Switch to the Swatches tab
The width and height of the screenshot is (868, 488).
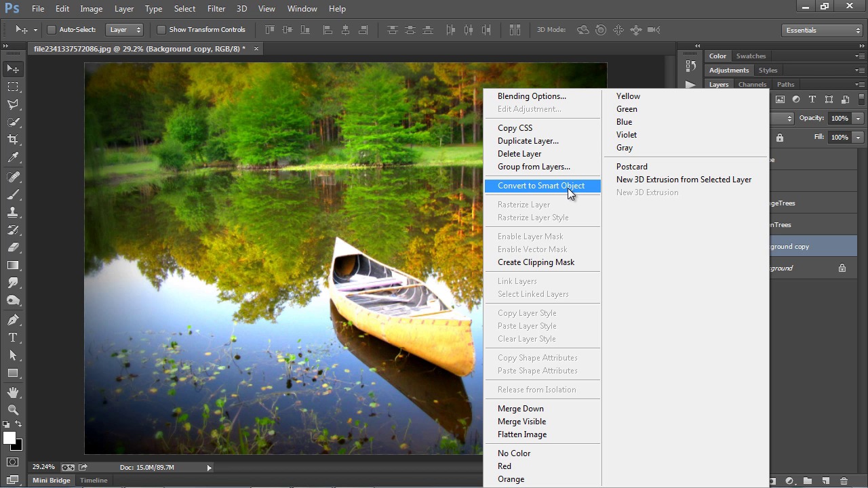[751, 56]
